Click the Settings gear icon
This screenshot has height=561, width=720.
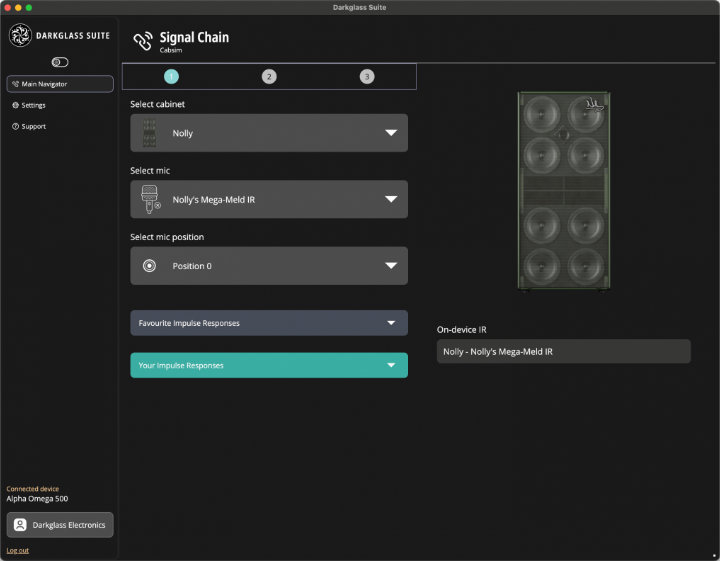tap(15, 105)
